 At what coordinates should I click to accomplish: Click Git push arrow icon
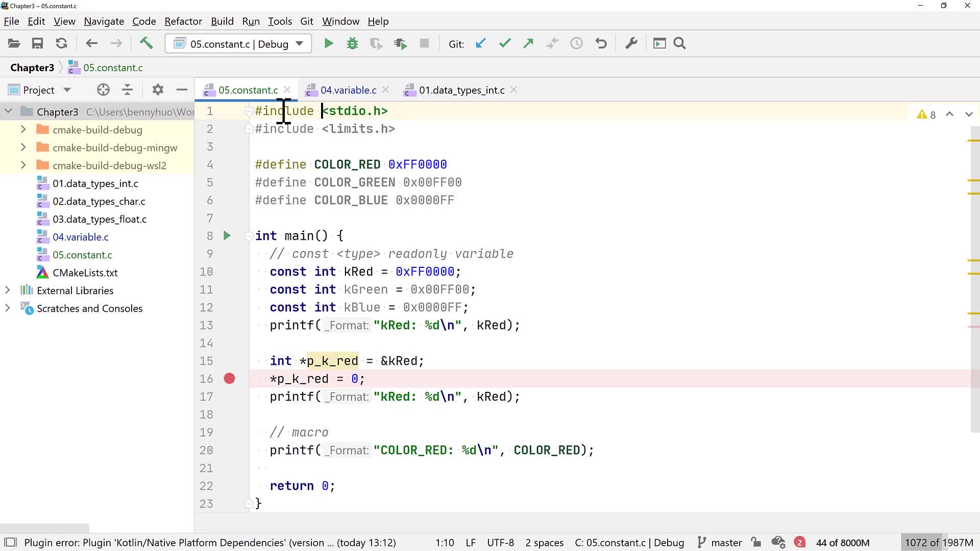pyautogui.click(x=528, y=44)
